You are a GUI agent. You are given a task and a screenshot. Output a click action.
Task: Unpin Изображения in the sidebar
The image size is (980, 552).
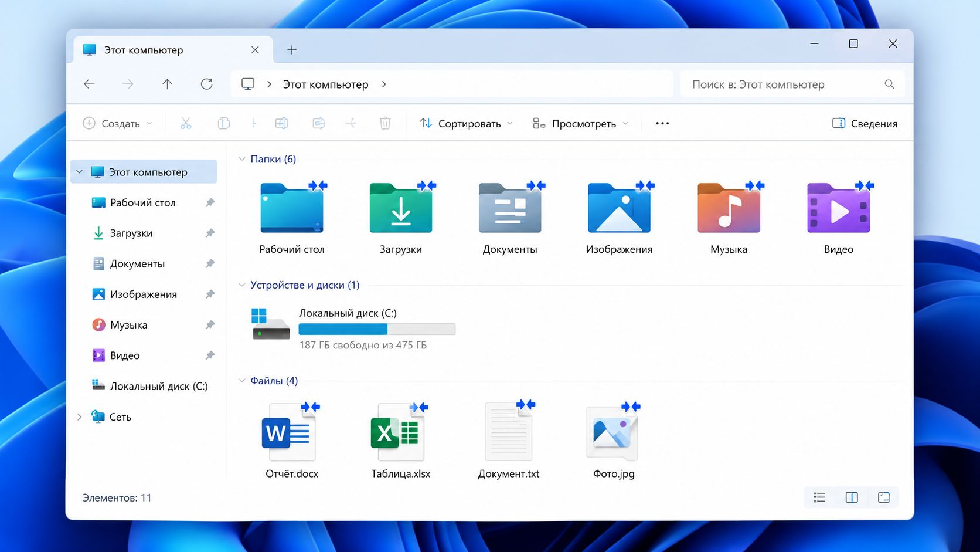210,294
